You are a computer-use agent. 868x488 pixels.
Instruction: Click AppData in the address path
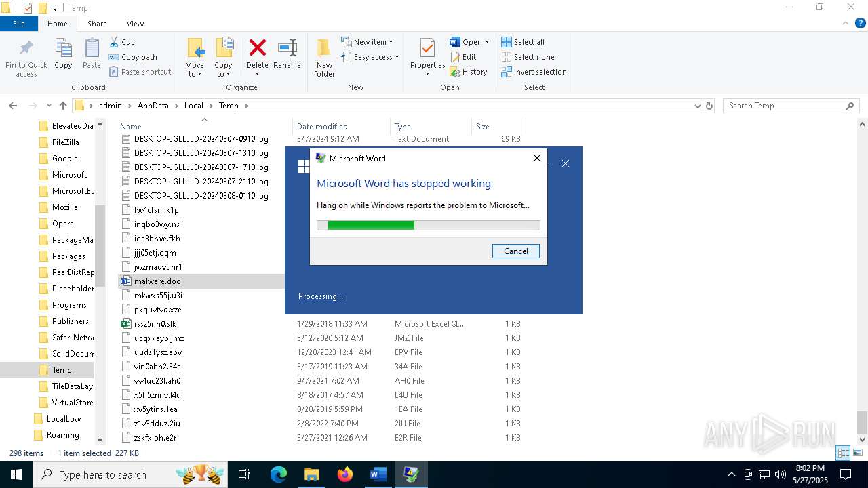click(x=153, y=106)
